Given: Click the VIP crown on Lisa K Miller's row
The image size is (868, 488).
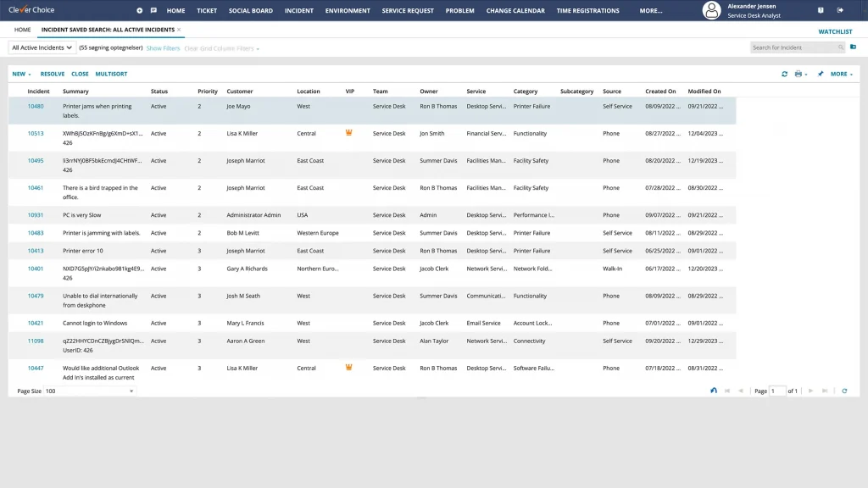Looking at the screenshot, I should coord(348,133).
